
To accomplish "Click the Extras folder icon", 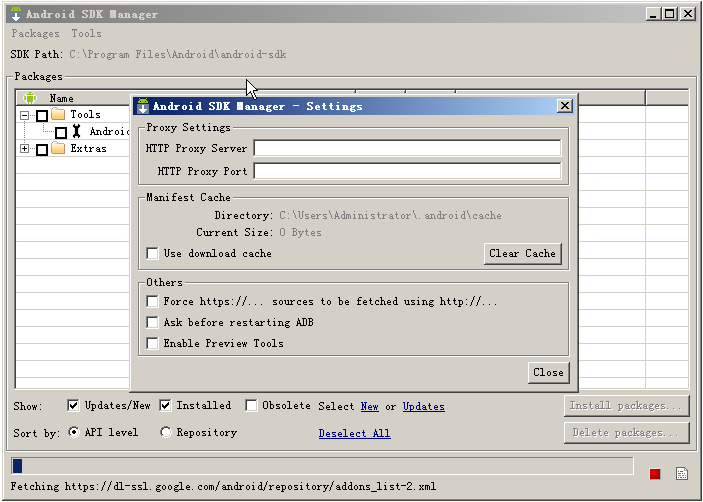I will pos(58,148).
